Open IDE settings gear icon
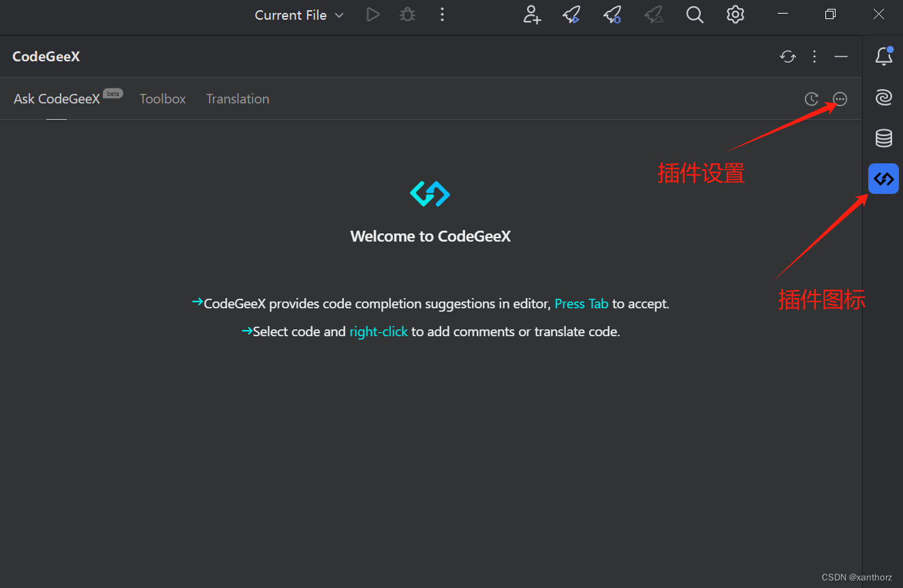 pyautogui.click(x=735, y=14)
